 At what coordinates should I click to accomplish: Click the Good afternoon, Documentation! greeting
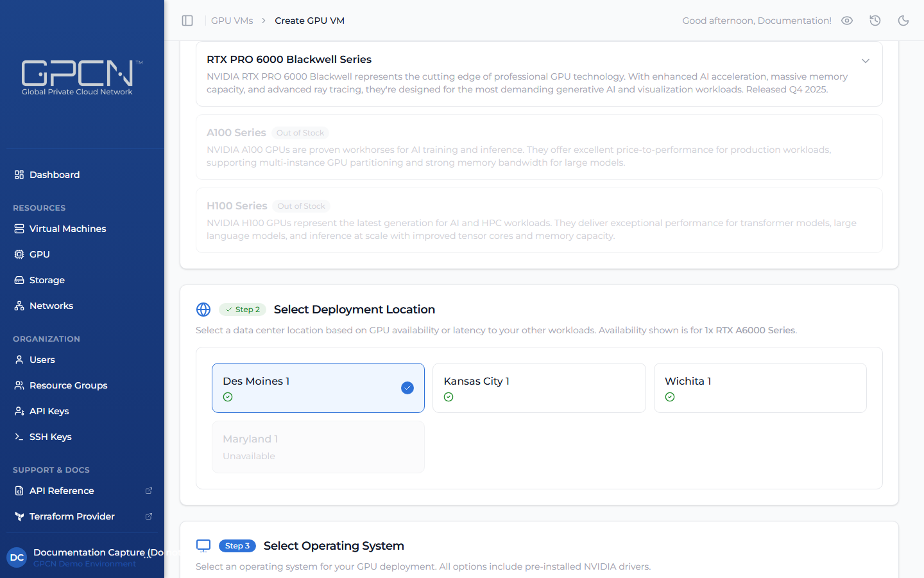(757, 21)
